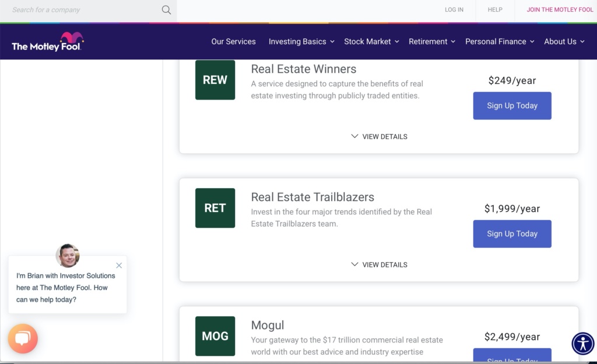Click the $249/year price text
Screen dimensions: 597x364
point(512,80)
